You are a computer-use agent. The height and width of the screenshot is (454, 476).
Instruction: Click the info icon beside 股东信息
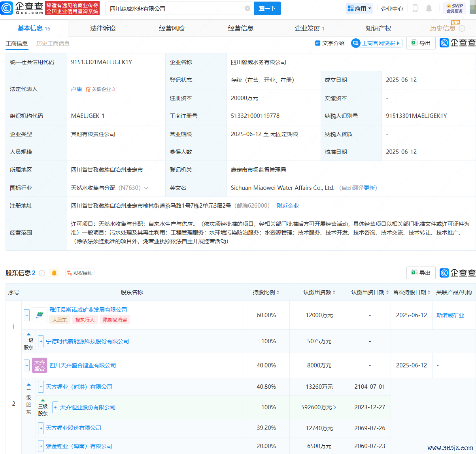[42, 273]
